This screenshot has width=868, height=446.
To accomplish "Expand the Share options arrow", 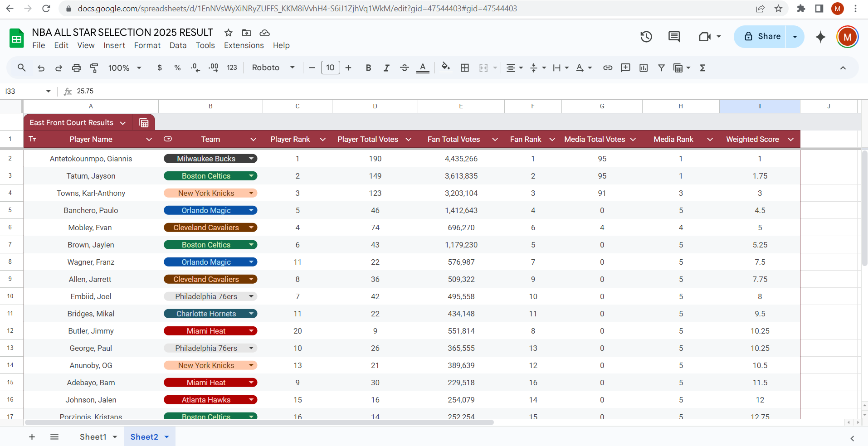I will click(795, 37).
